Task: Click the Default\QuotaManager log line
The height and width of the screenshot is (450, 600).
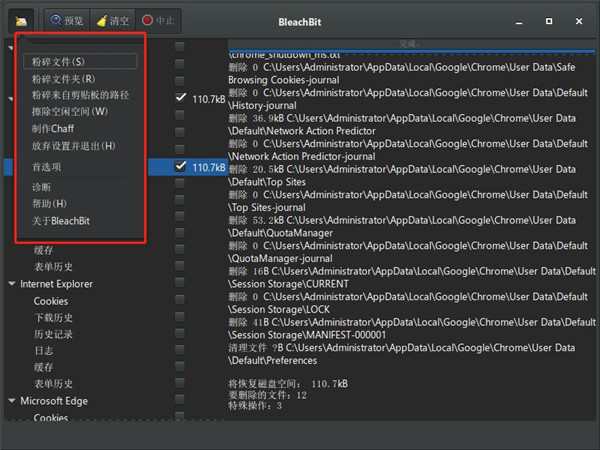Action: tap(280, 233)
